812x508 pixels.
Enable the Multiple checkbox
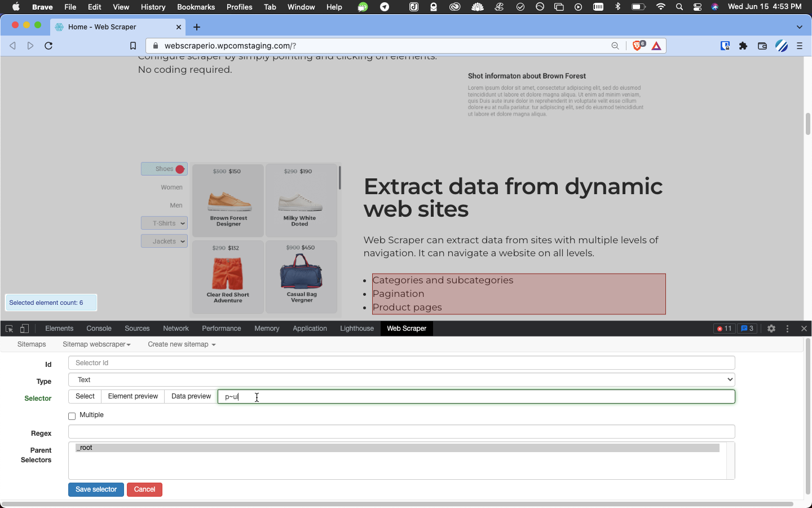72,416
